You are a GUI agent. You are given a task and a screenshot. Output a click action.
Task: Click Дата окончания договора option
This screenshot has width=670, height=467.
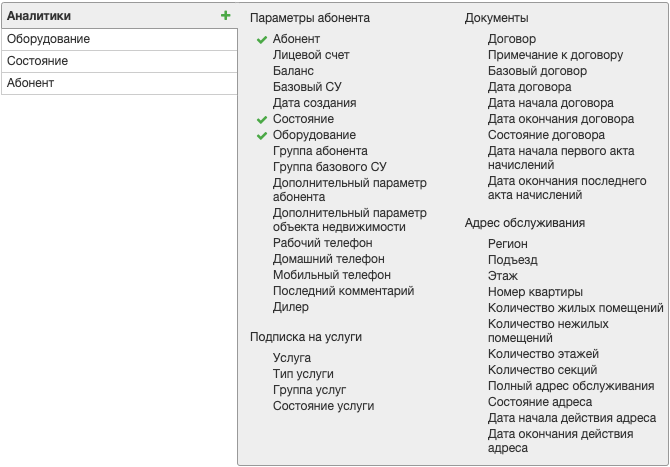[x=561, y=119]
